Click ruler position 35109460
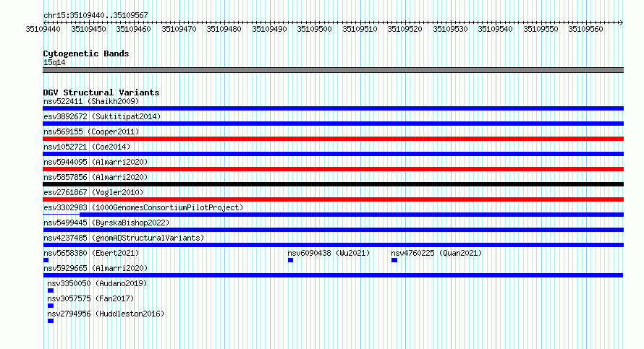 (x=133, y=29)
